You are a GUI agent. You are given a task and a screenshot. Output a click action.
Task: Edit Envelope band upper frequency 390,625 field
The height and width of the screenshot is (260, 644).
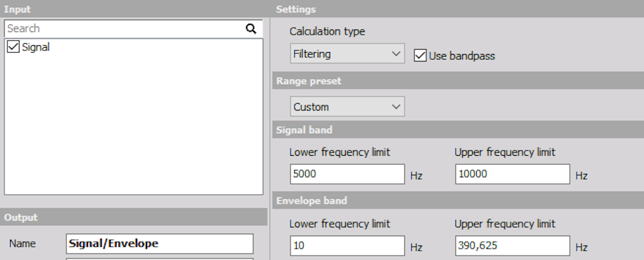coord(513,246)
